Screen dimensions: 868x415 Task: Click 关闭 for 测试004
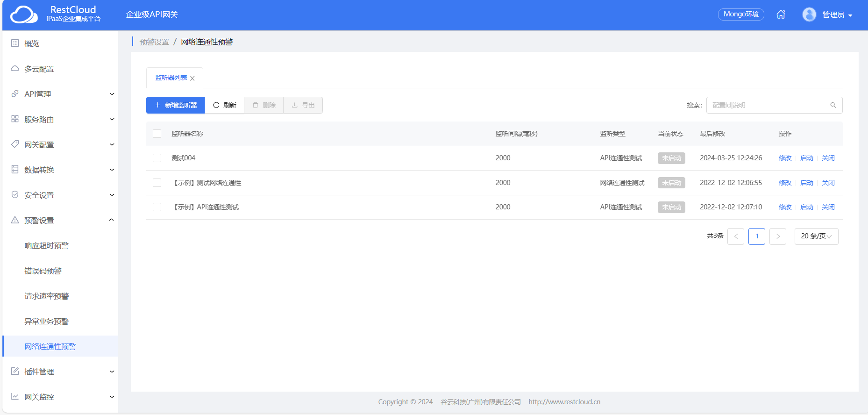point(828,158)
